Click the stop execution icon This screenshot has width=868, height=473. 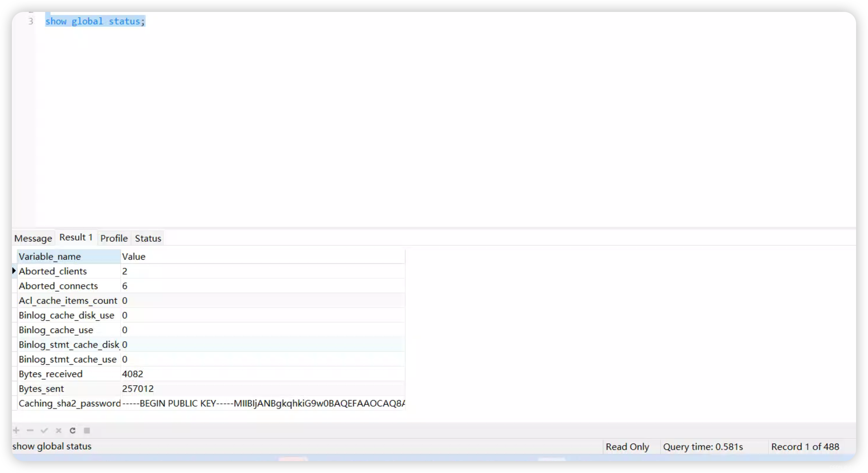[86, 430]
